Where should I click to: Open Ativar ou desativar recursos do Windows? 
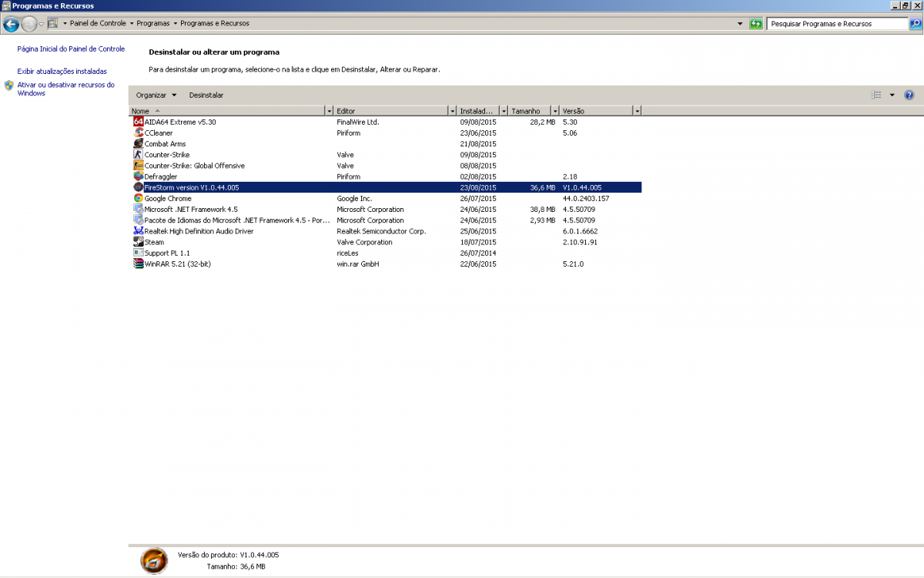tap(66, 89)
